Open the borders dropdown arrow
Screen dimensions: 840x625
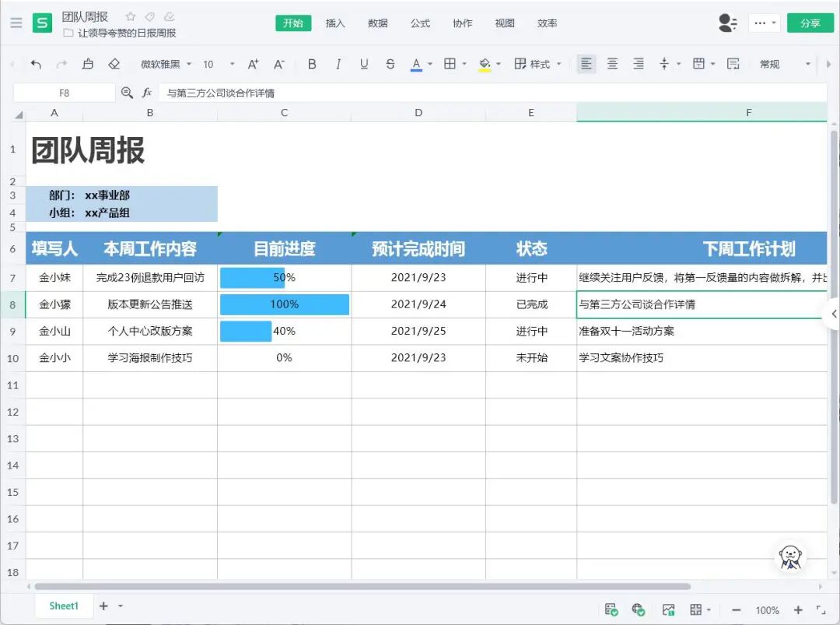(464, 65)
